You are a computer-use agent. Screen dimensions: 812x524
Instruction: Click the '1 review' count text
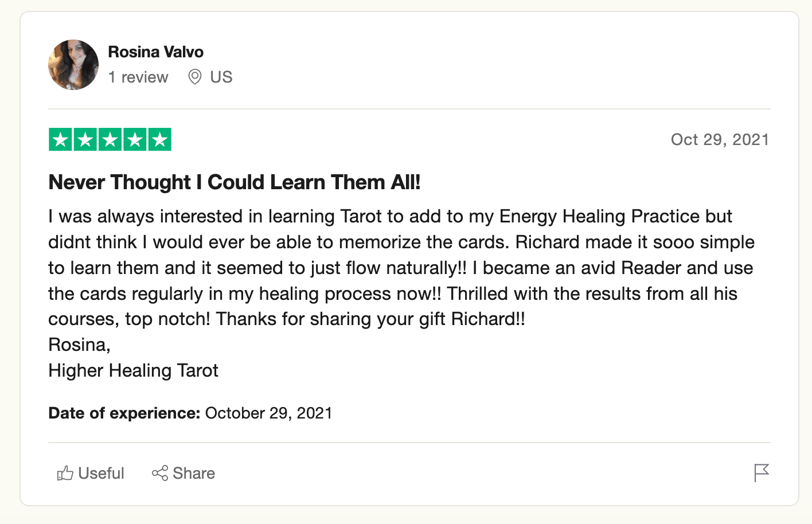[138, 77]
